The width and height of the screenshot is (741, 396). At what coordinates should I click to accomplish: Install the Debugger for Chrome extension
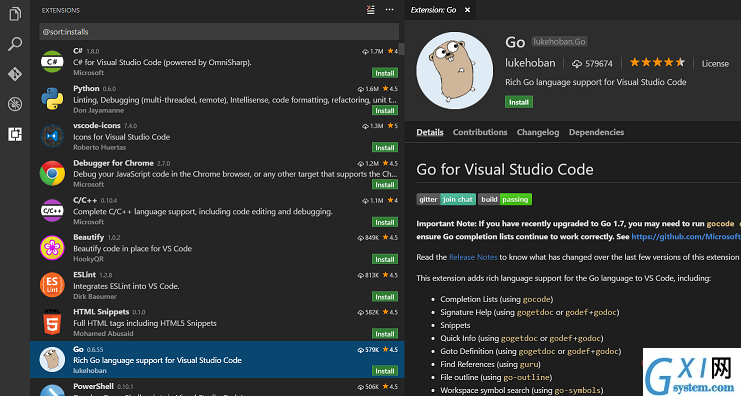[x=385, y=185]
